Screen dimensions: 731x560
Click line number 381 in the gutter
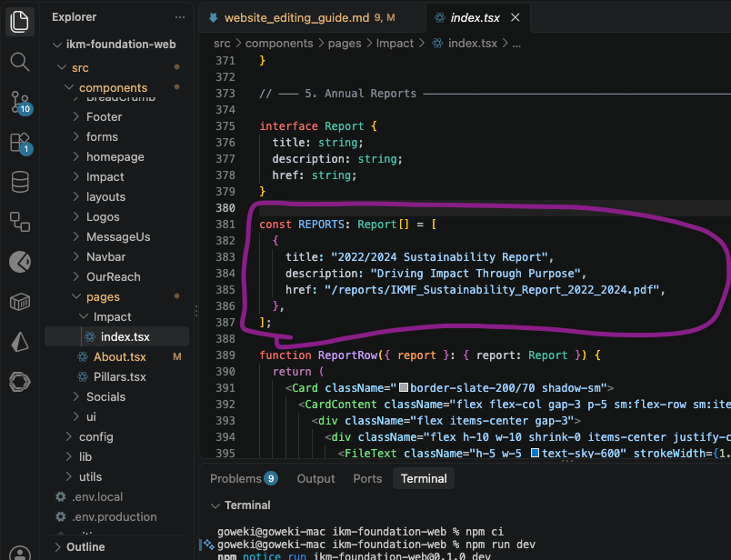tap(225, 225)
